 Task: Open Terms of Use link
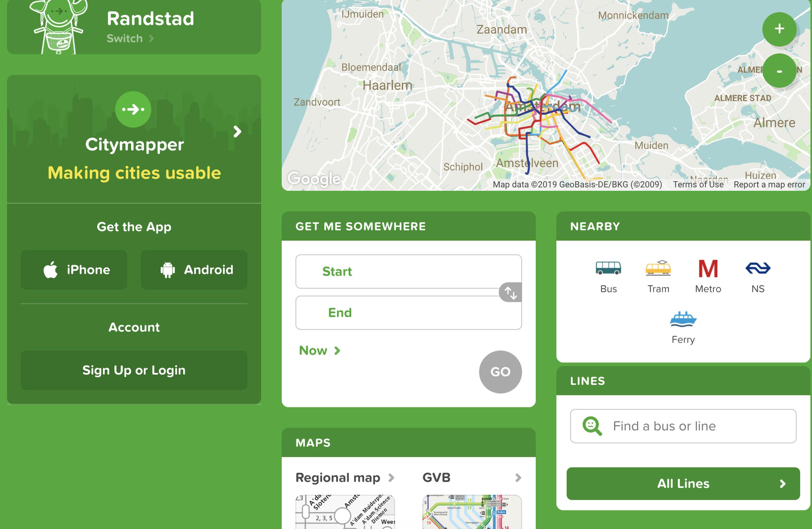pos(698,184)
